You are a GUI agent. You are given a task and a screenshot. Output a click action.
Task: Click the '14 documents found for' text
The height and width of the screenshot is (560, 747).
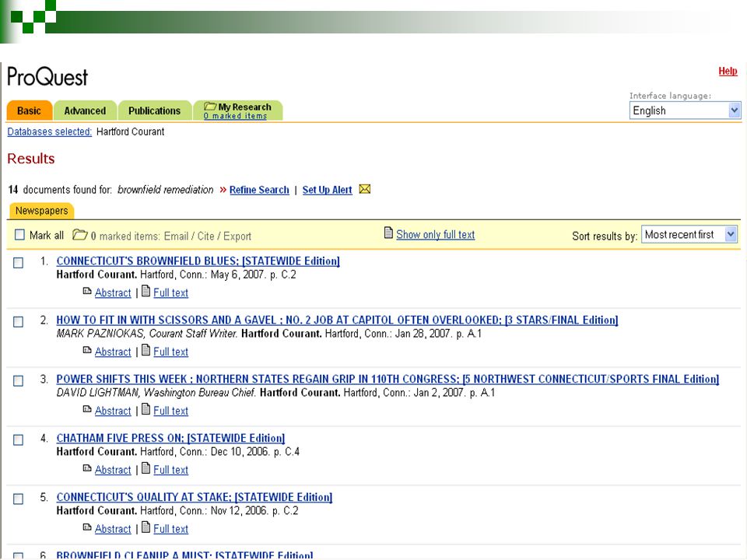60,190
